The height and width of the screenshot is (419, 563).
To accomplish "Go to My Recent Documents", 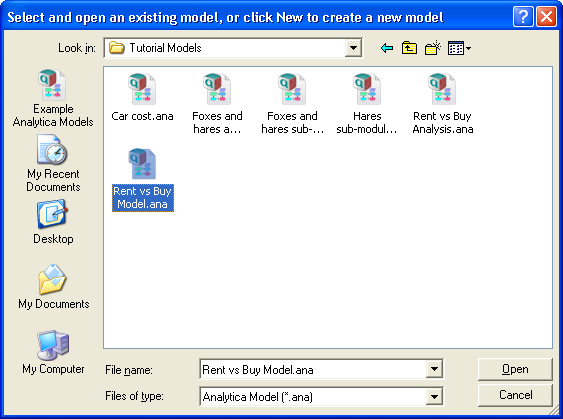I will [x=53, y=163].
